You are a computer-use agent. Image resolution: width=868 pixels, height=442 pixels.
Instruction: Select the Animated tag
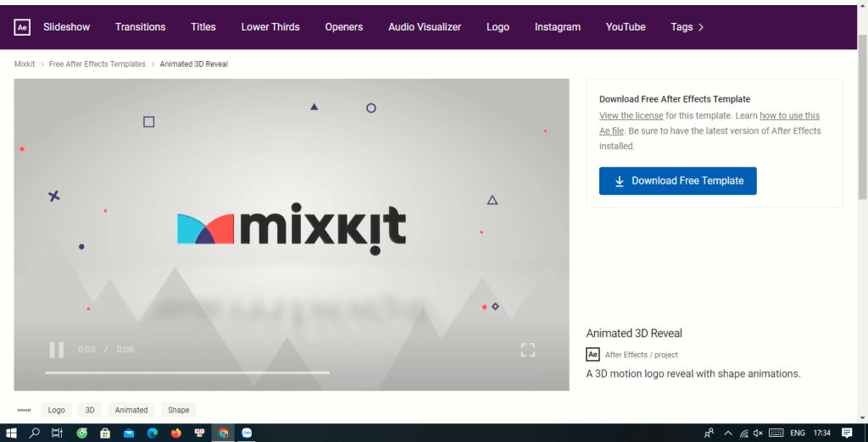pyautogui.click(x=131, y=410)
